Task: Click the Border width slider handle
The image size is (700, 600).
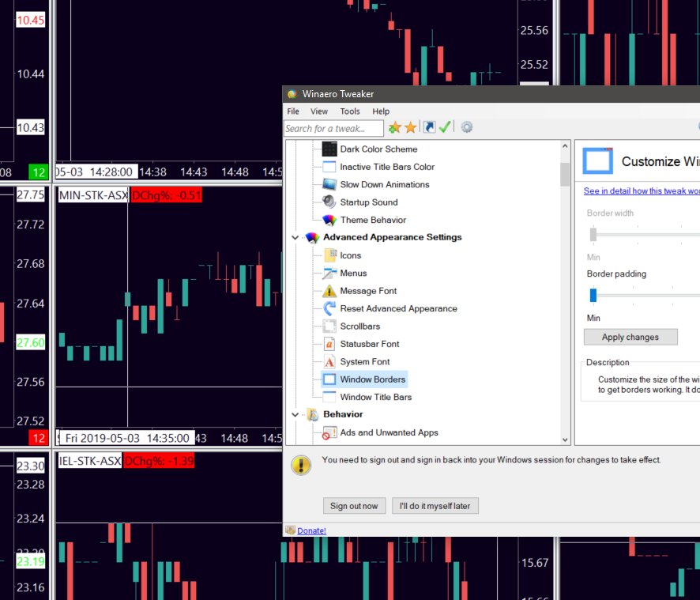Action: [x=593, y=234]
